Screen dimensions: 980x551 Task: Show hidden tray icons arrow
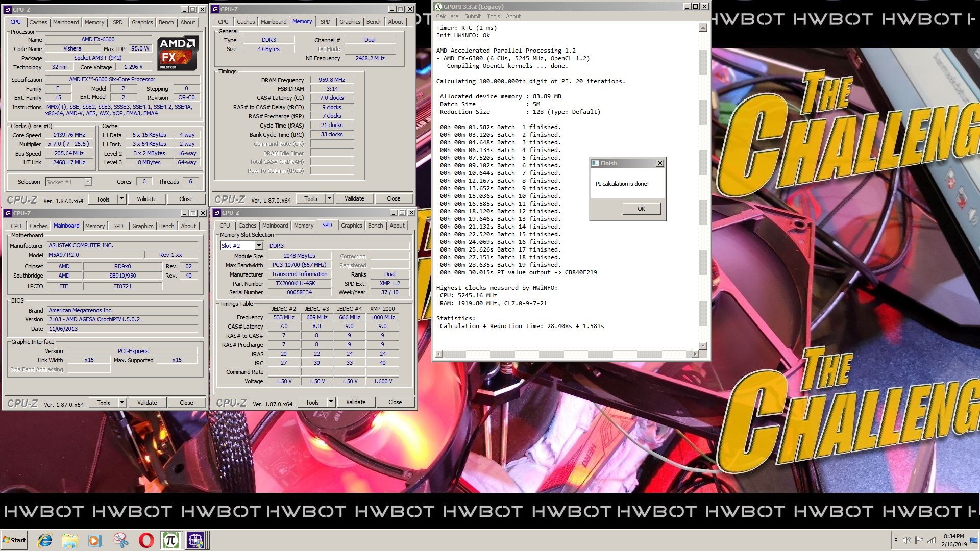coord(895,540)
